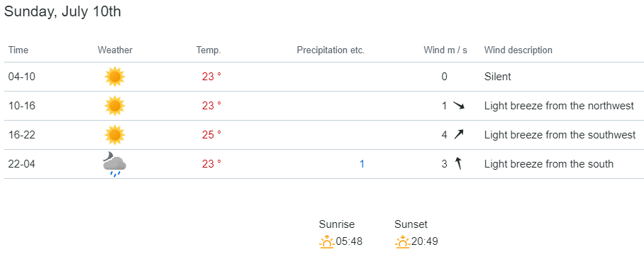Click the 25 ° temperature value
This screenshot has height=257, width=644.
click(211, 135)
